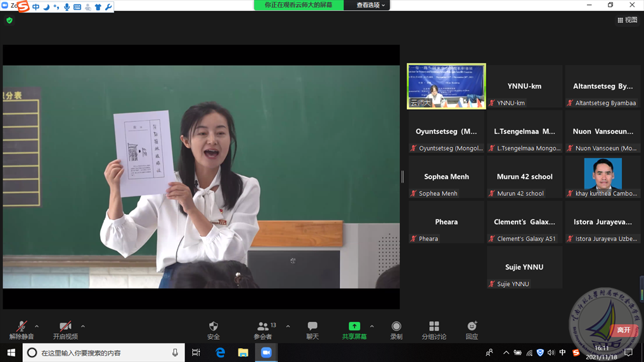Turn on camera via 开启视频
The width and height of the screenshot is (644, 362).
point(65,330)
